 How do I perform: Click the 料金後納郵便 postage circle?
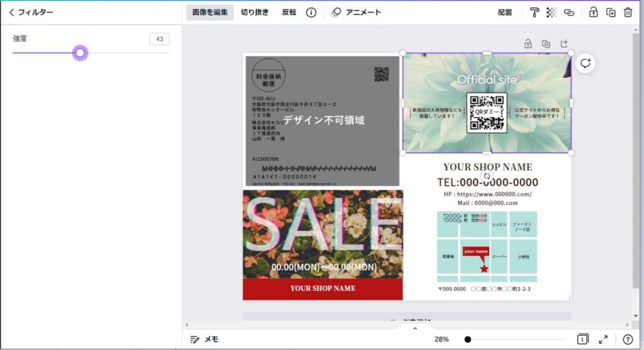click(x=269, y=75)
